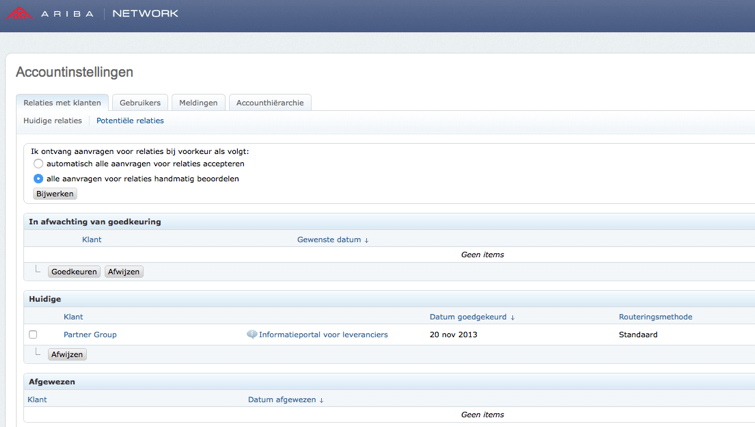This screenshot has width=755, height=427.
Task: Switch to the Gebruikers tab
Action: click(140, 103)
